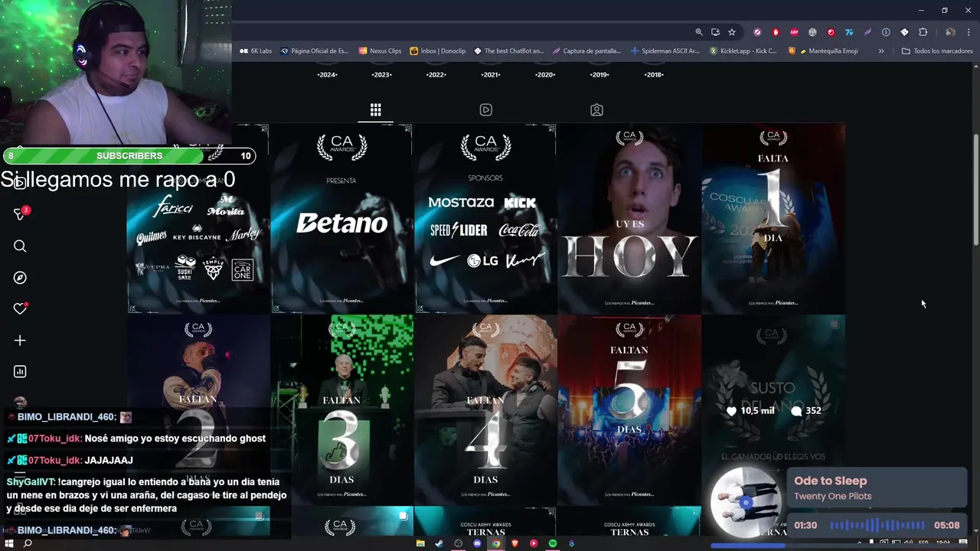Viewport: 980px width, 551px height.
Task: Open notifications heart icon in sidebar
Action: point(20,308)
